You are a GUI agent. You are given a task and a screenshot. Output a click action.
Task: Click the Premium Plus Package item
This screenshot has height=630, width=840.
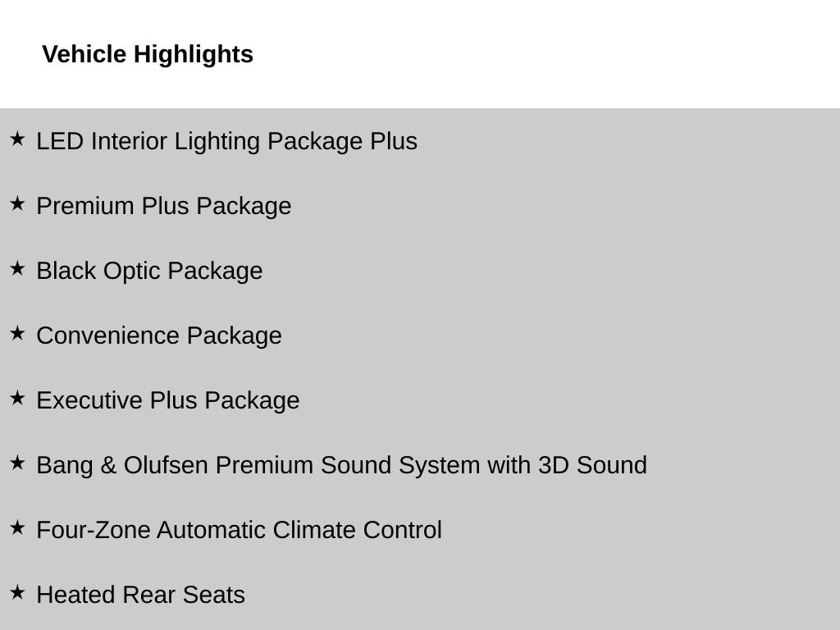point(164,206)
